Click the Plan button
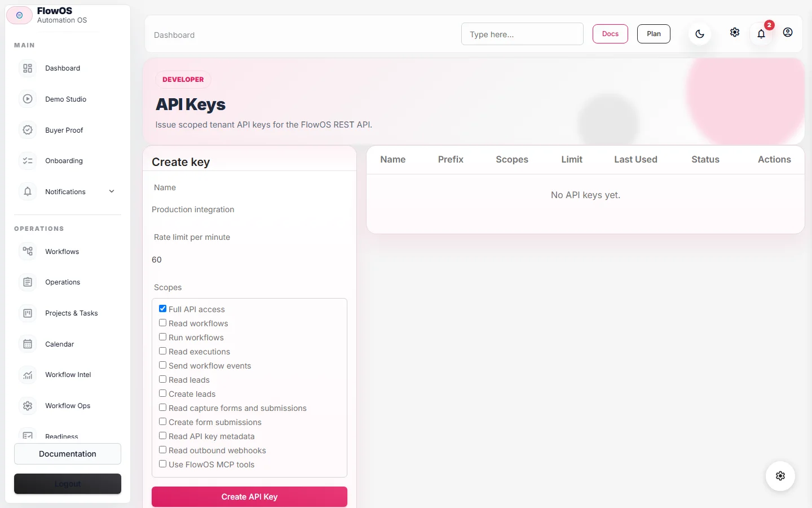Image resolution: width=812 pixels, height=508 pixels. click(654, 34)
